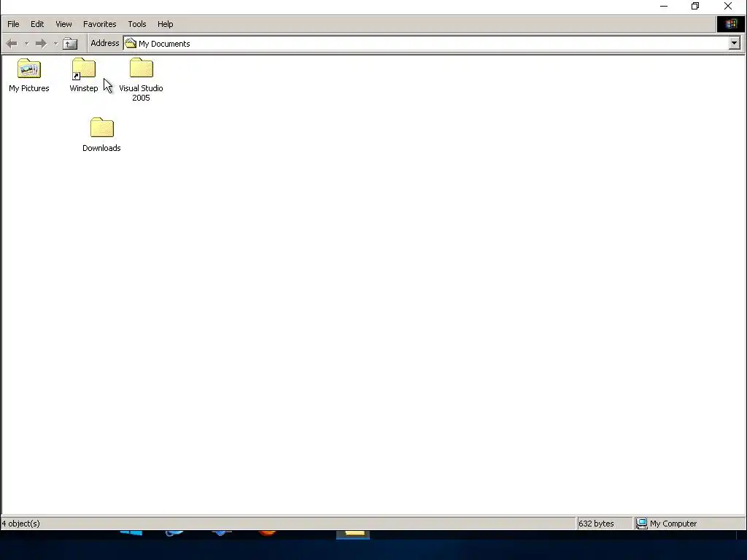Open the Help menu
Screen dimensions: 747x560
click(166, 24)
